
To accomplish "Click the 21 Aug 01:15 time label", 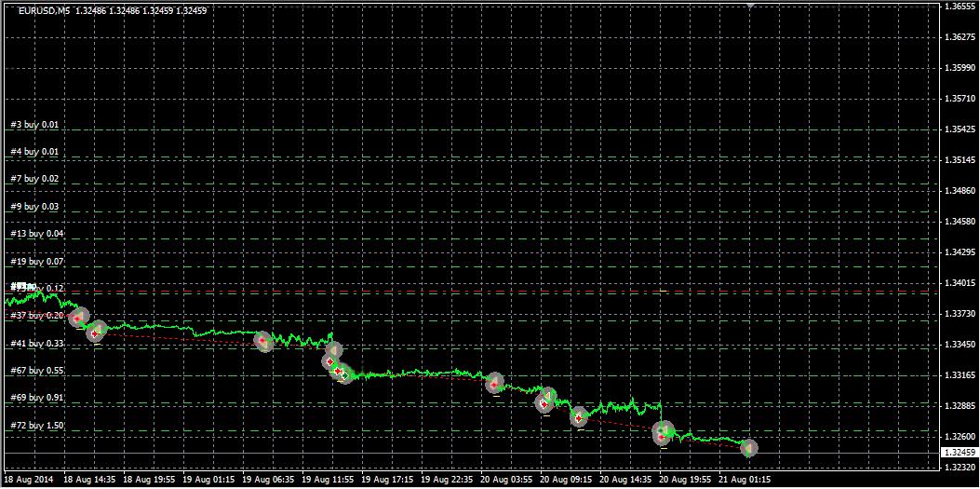I will coord(745,480).
